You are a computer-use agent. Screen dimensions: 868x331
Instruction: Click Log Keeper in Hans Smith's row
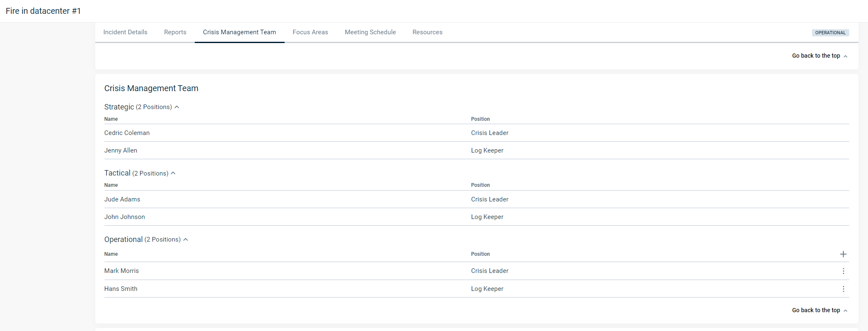[x=487, y=289]
